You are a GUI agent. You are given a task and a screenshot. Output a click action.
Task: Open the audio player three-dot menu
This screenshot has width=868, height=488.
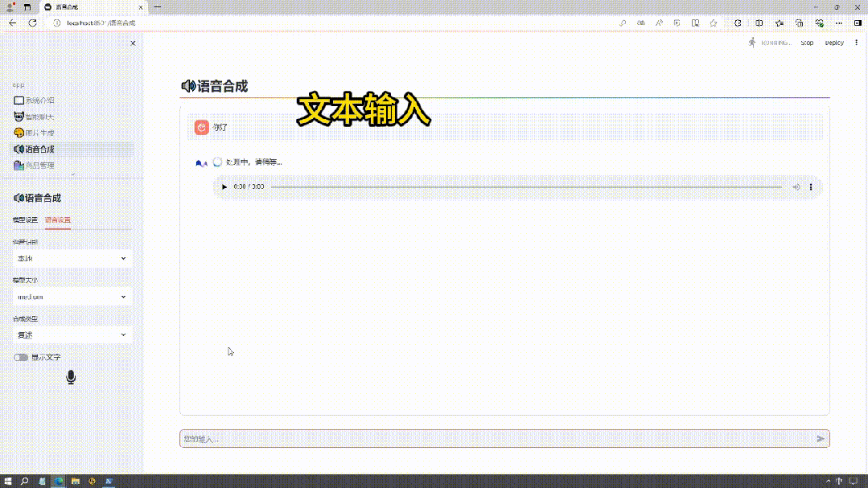810,187
